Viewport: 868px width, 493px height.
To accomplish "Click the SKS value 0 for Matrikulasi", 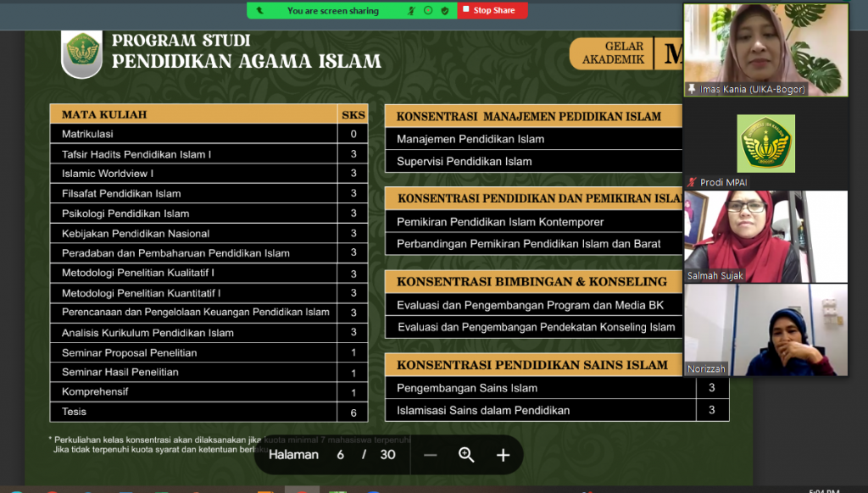I will pos(353,134).
